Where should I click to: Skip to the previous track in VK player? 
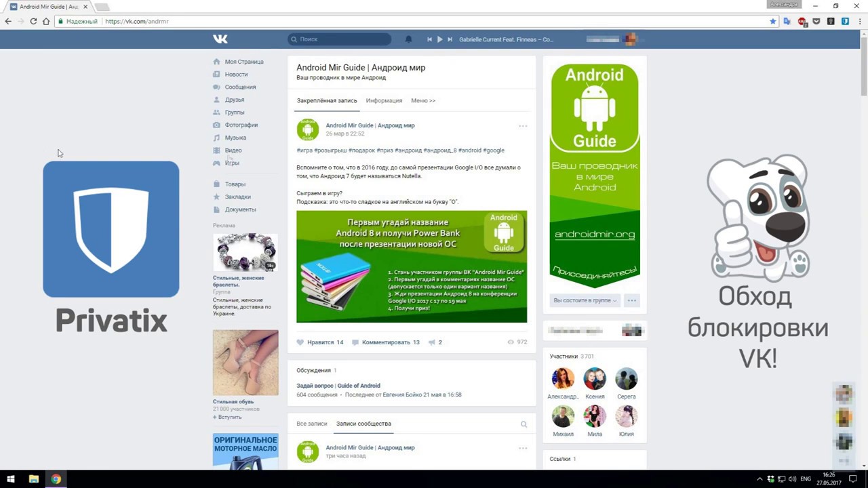pyautogui.click(x=429, y=39)
